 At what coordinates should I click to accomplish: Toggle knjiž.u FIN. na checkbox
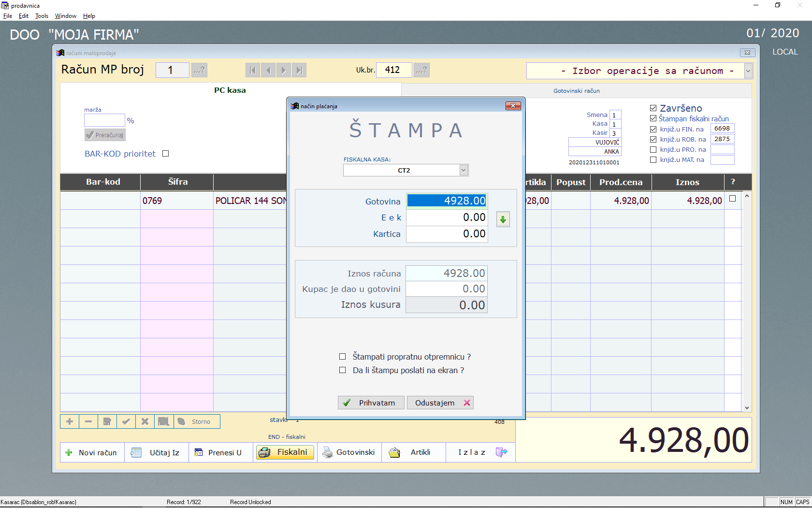pos(653,129)
